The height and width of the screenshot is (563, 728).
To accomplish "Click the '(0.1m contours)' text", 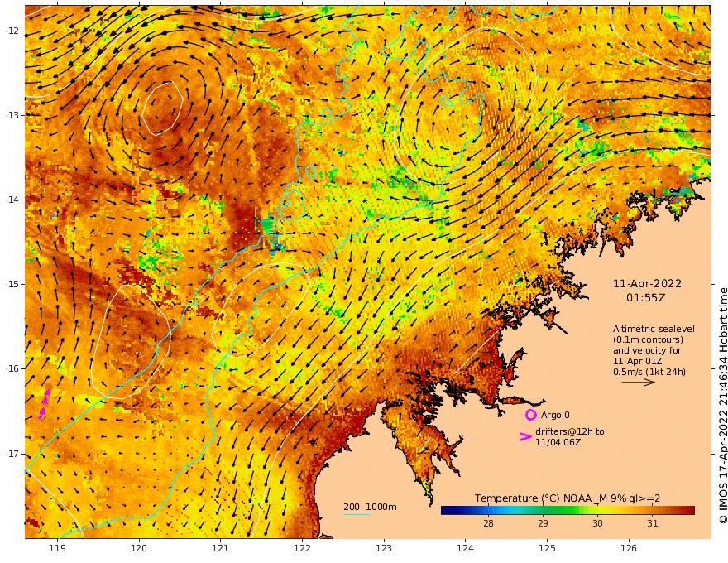I will click(648, 339).
